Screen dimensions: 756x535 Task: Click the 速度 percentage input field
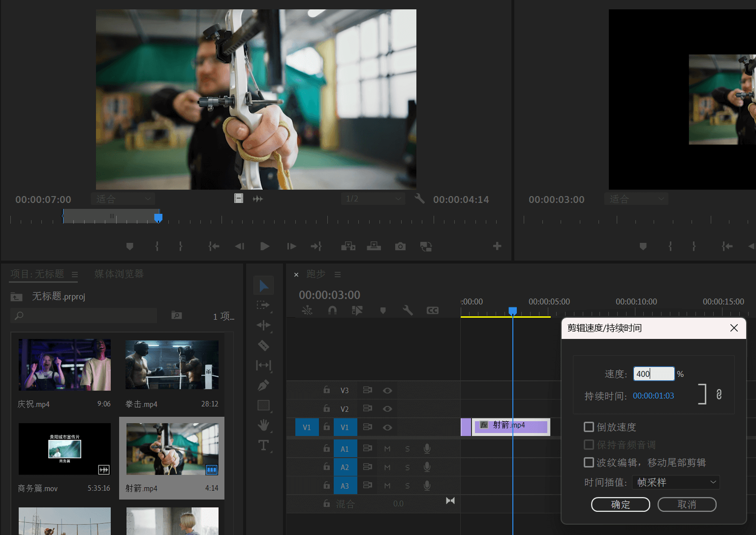(x=654, y=374)
